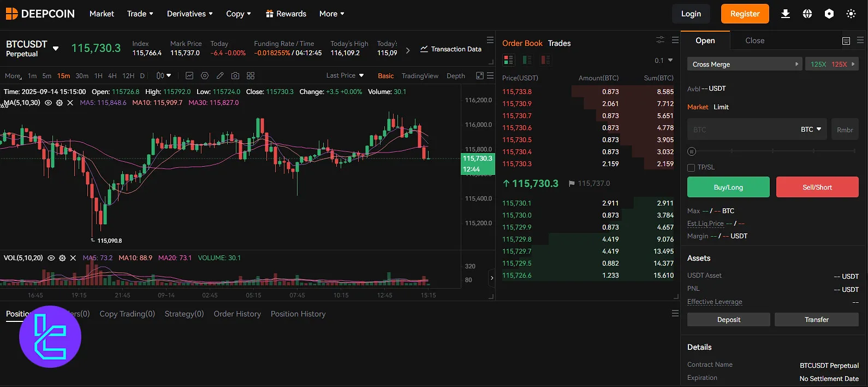Open order book filter sliders icon
The height and width of the screenshot is (387, 868).
[x=661, y=40]
